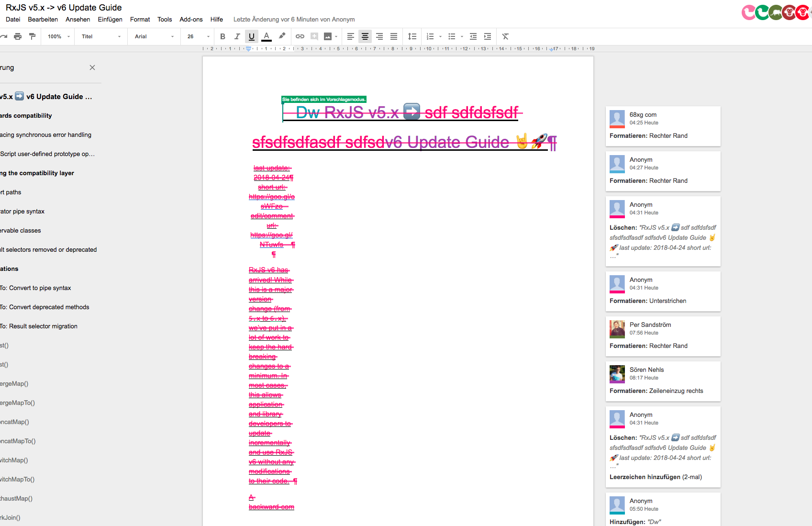Open the insert image dropdown arrow
Screen dimensions: 812x526
336,36
